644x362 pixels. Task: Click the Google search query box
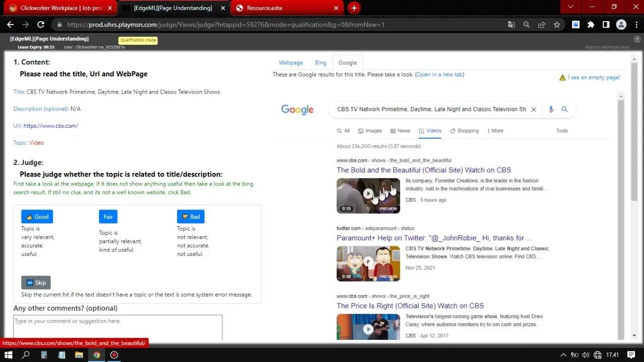(431, 109)
